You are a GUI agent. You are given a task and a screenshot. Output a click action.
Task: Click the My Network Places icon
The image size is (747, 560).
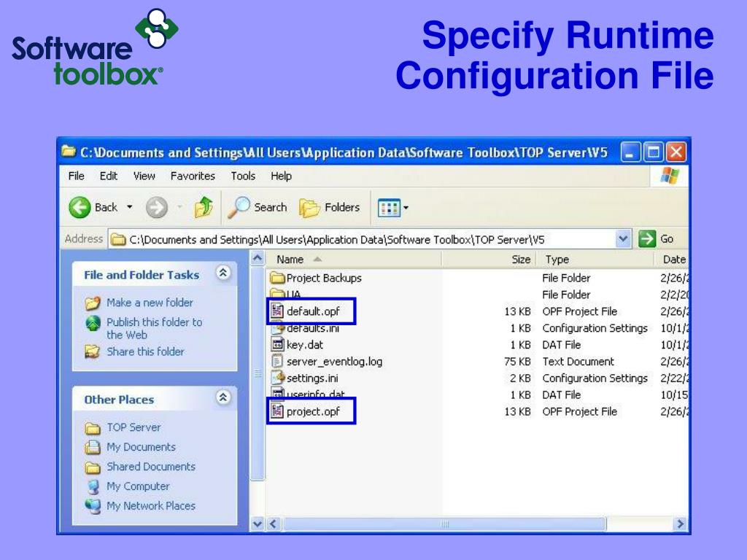point(93,506)
